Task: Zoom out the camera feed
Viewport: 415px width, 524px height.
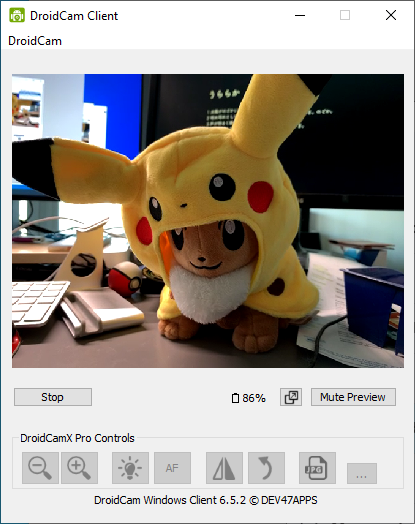Action: (40, 468)
